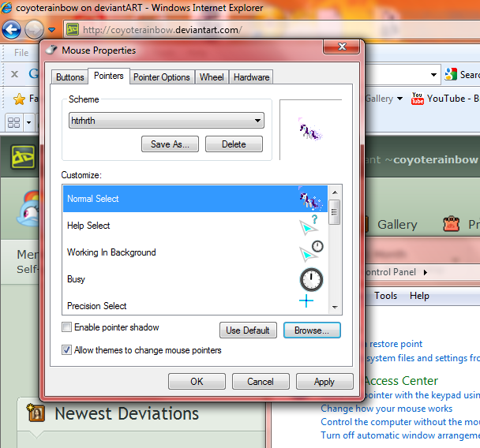The height and width of the screenshot is (448, 480).
Task: Open the Gallery favorites dropdown arrow
Action: pyautogui.click(x=399, y=99)
